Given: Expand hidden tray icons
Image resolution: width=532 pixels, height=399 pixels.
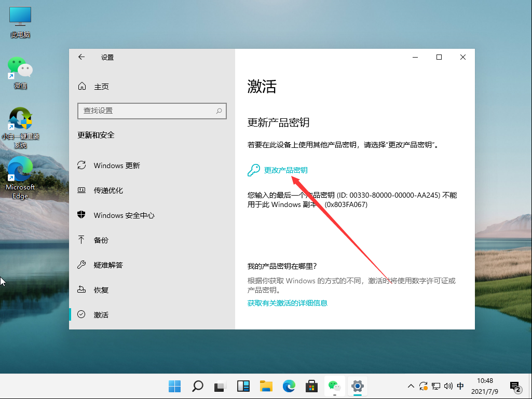Looking at the screenshot, I should point(410,386).
